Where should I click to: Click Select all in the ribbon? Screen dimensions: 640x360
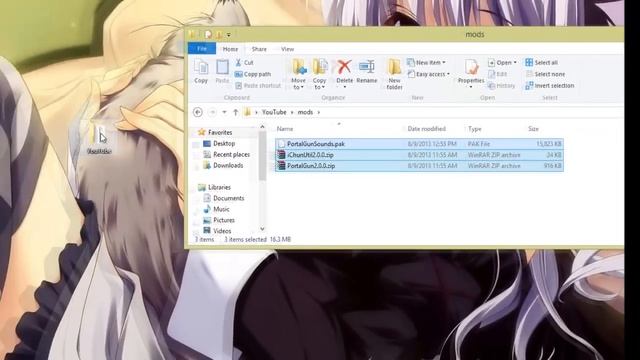point(542,62)
